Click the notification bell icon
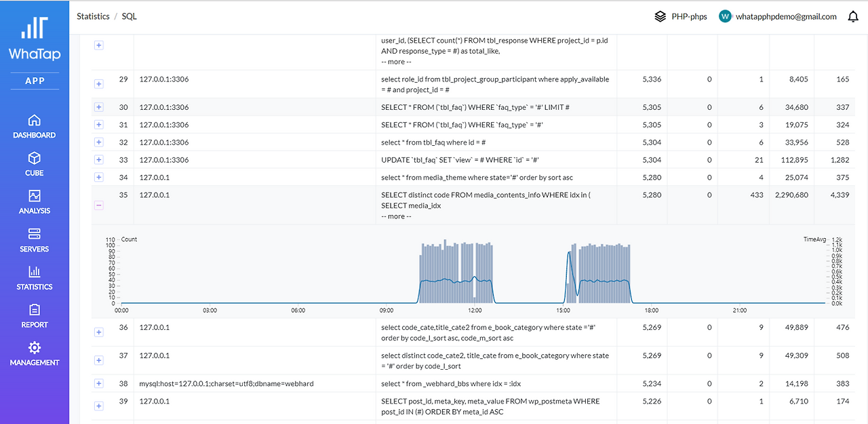Viewport: 868px width, 424px height. tap(853, 17)
